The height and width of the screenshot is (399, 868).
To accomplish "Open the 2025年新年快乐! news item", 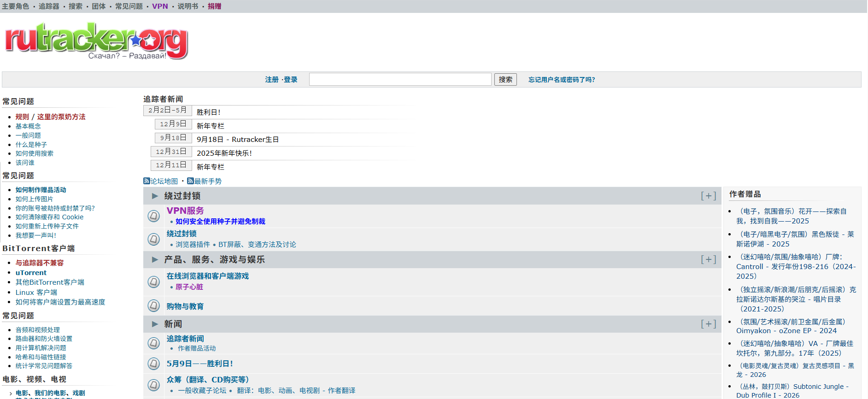I will click(224, 153).
